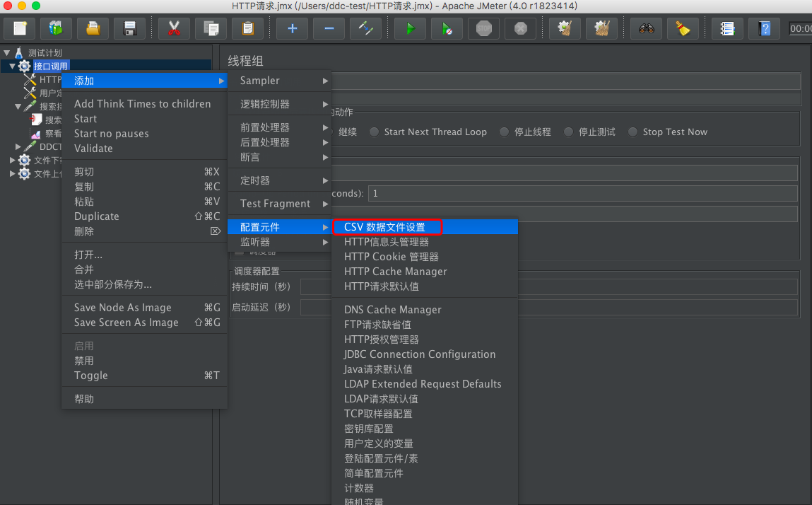
Task: Select 计数器 menu item
Action: point(425,488)
